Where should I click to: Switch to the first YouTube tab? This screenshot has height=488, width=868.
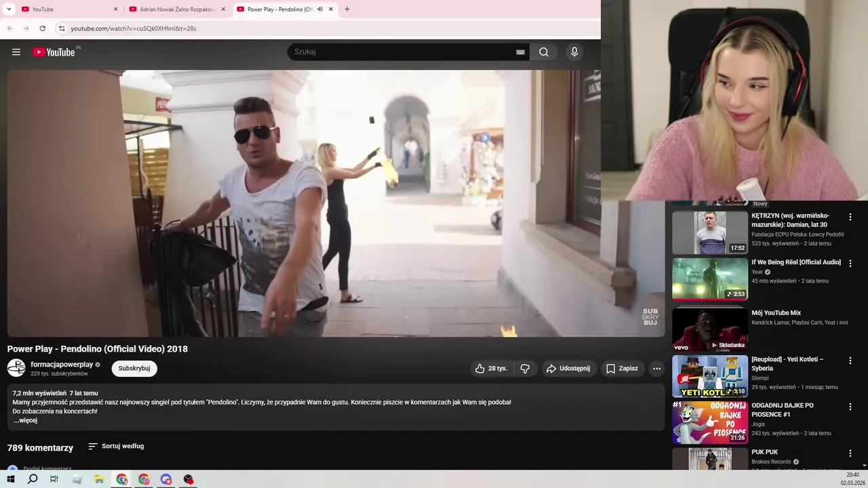(68, 9)
